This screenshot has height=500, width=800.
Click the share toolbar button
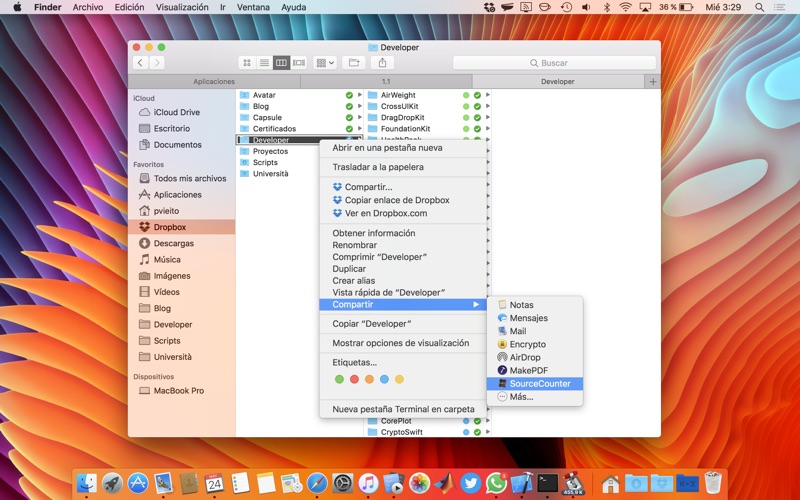point(382,63)
